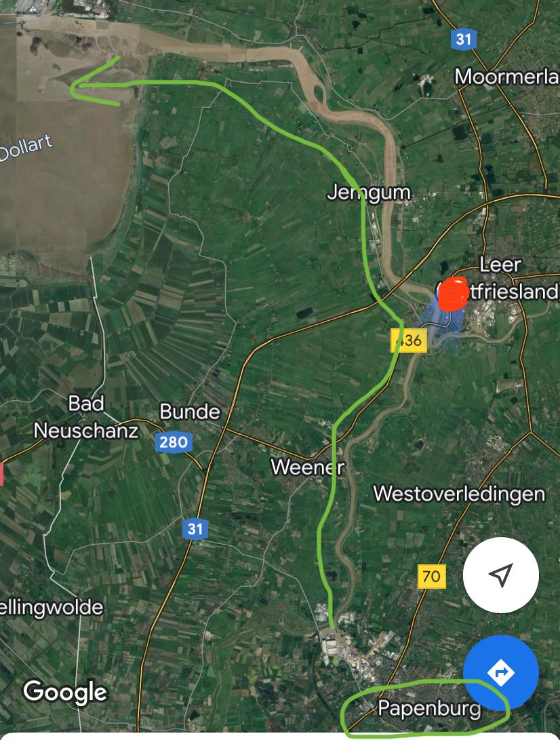Viewport: 560px width, 740px height.
Task: Click the yellow 70 road marker
Action: pos(431,577)
